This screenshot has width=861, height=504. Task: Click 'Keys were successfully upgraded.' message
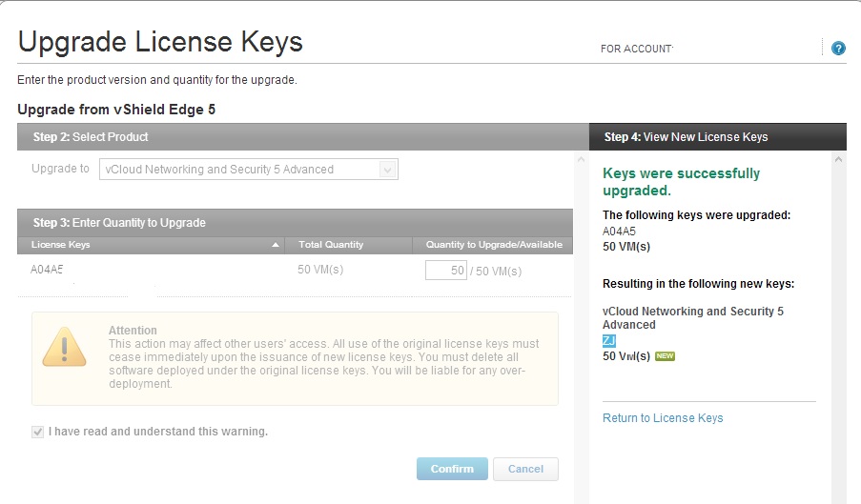(x=681, y=182)
